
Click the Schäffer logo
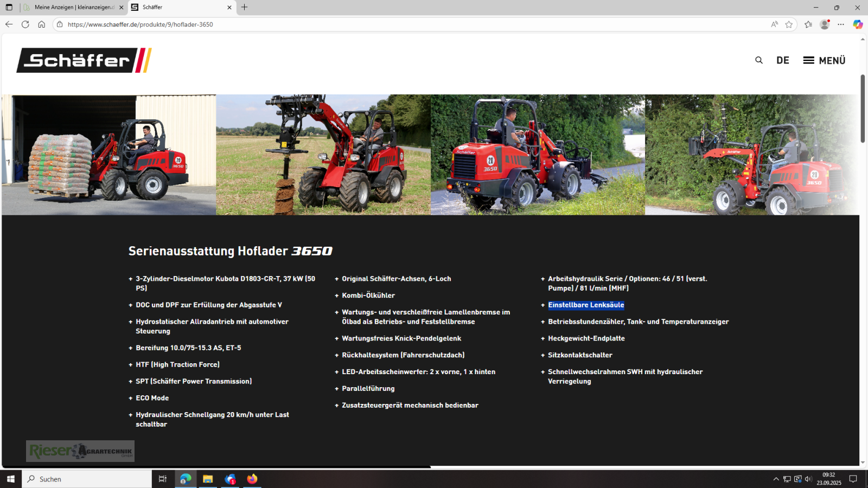point(84,60)
